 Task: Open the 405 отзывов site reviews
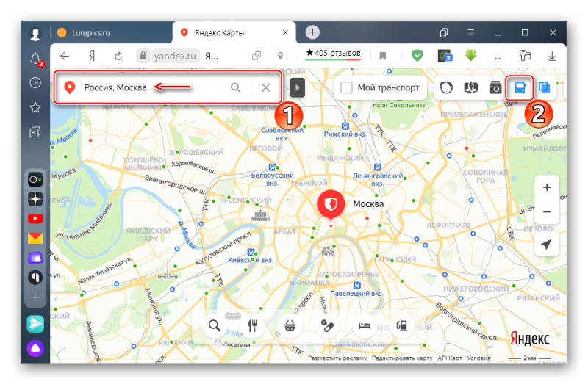coord(333,53)
